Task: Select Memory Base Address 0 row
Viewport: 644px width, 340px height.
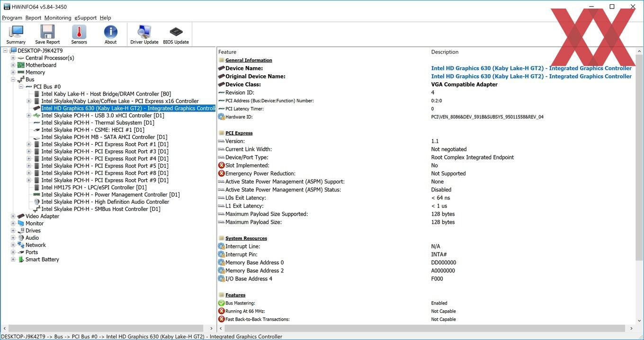Action: click(427, 262)
